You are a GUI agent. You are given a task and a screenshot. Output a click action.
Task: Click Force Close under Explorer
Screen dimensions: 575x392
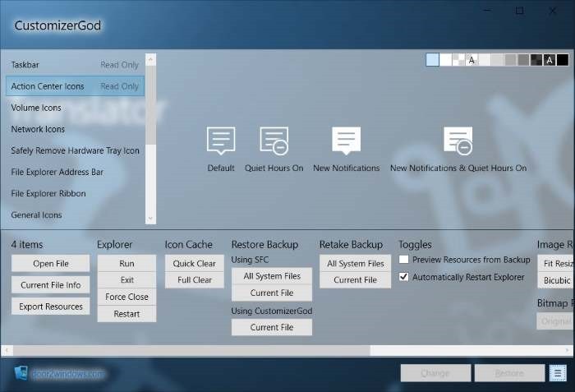(x=126, y=297)
